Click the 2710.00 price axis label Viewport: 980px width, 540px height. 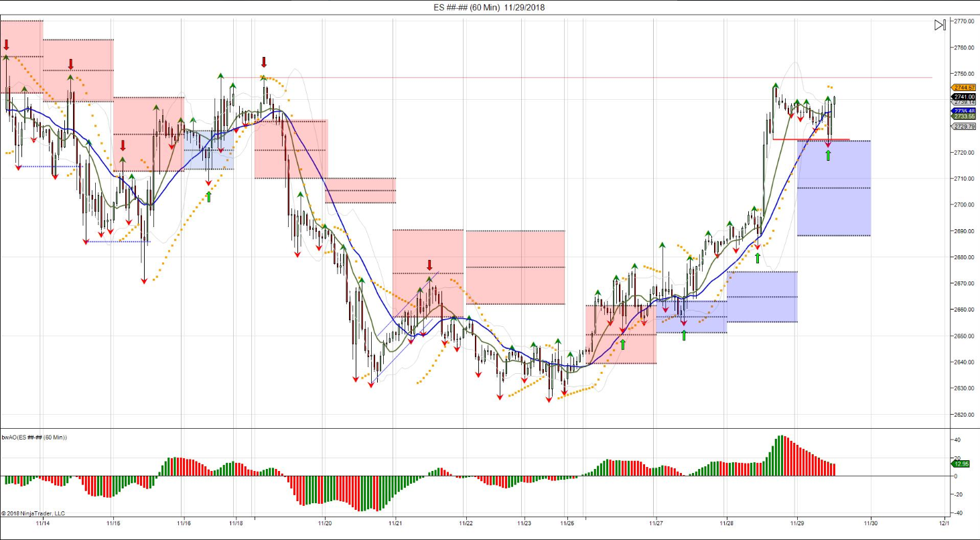pyautogui.click(x=965, y=178)
